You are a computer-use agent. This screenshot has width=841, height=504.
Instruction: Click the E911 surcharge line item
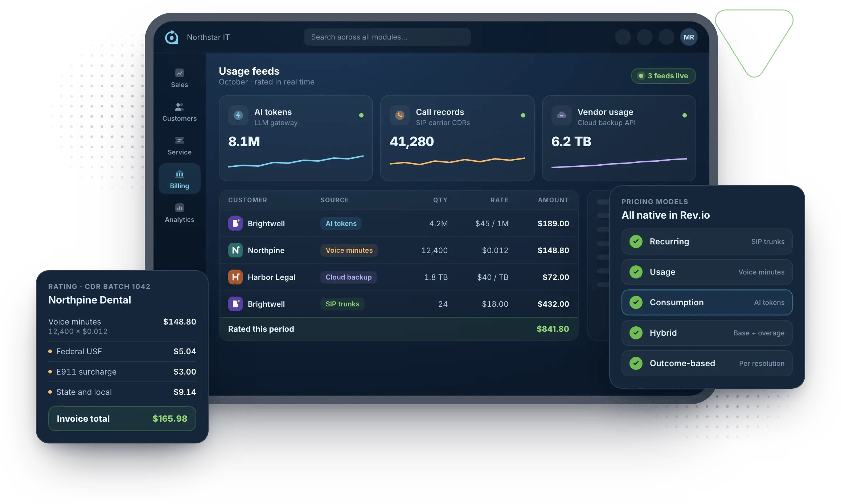click(x=122, y=372)
